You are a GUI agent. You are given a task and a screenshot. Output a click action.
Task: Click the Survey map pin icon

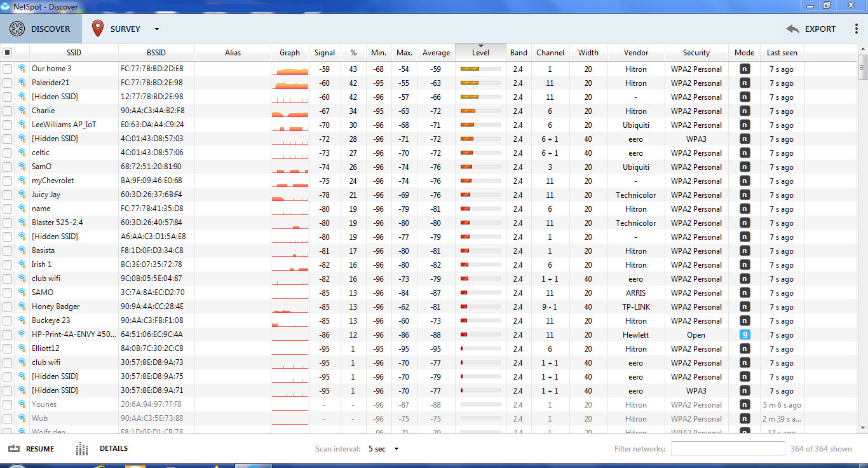click(x=98, y=29)
